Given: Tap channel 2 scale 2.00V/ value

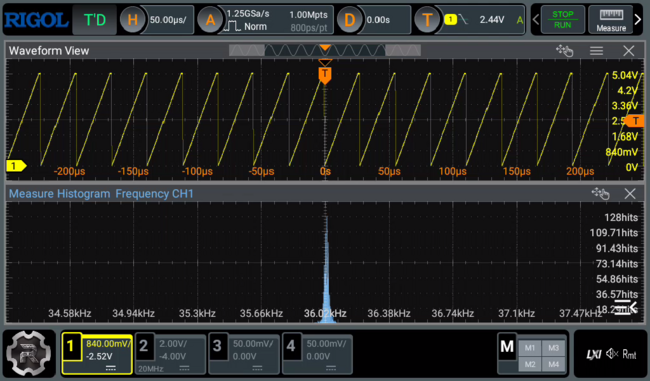Looking at the screenshot, I should [x=173, y=344].
